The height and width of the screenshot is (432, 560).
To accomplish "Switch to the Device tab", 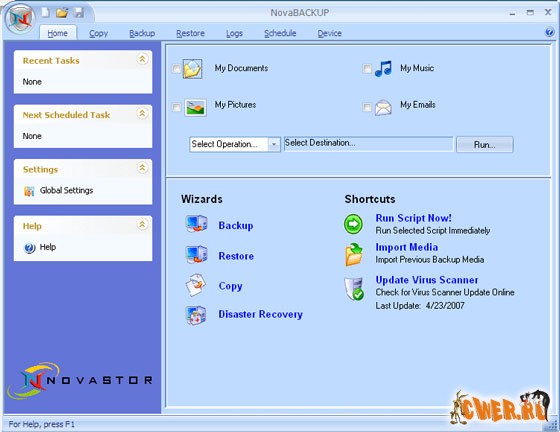I will 330,33.
